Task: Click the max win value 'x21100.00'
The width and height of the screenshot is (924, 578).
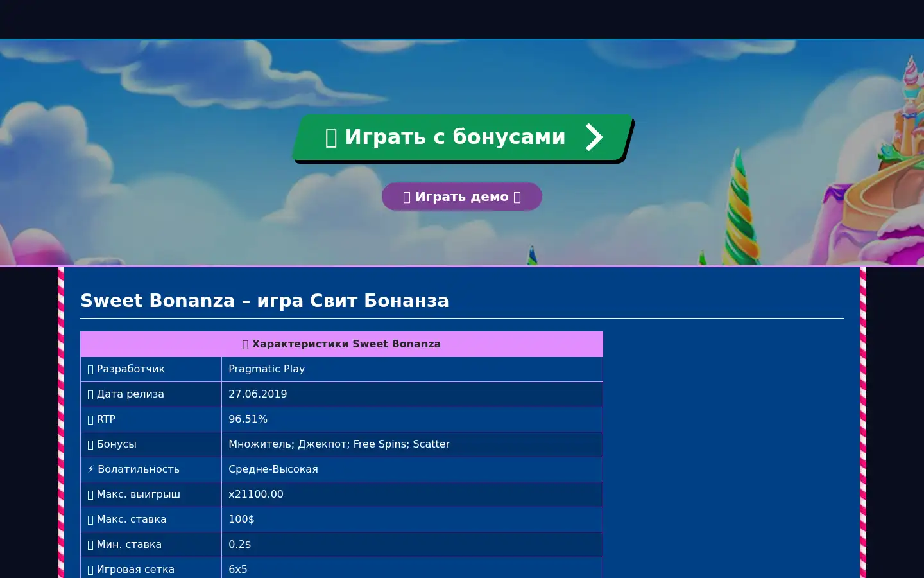Action: coord(256,495)
